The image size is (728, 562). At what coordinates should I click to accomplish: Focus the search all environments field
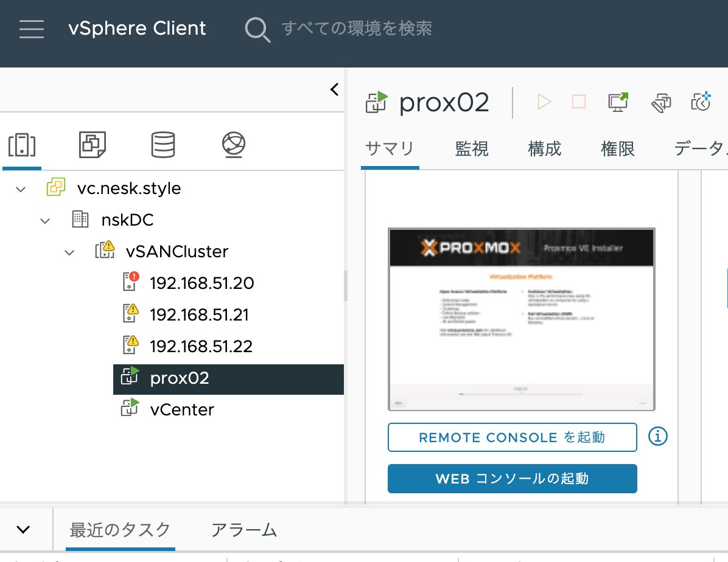(357, 29)
